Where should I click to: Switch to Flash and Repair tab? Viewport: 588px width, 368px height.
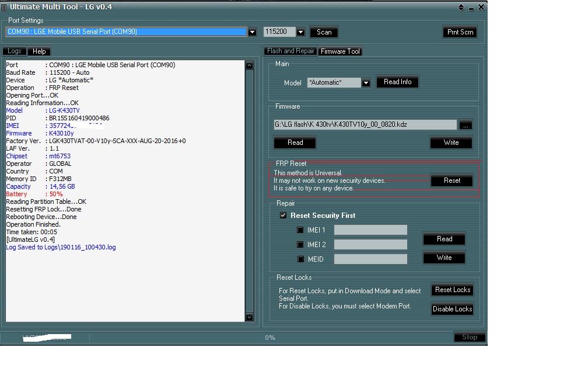coord(290,51)
